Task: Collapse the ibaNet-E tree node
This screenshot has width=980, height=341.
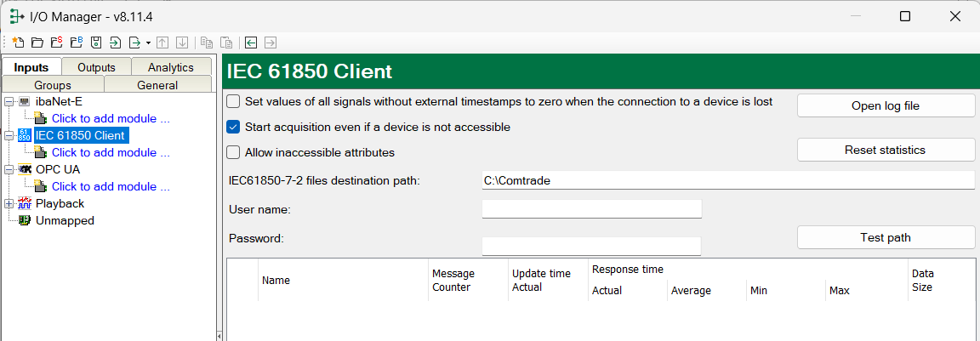Action: [9, 102]
